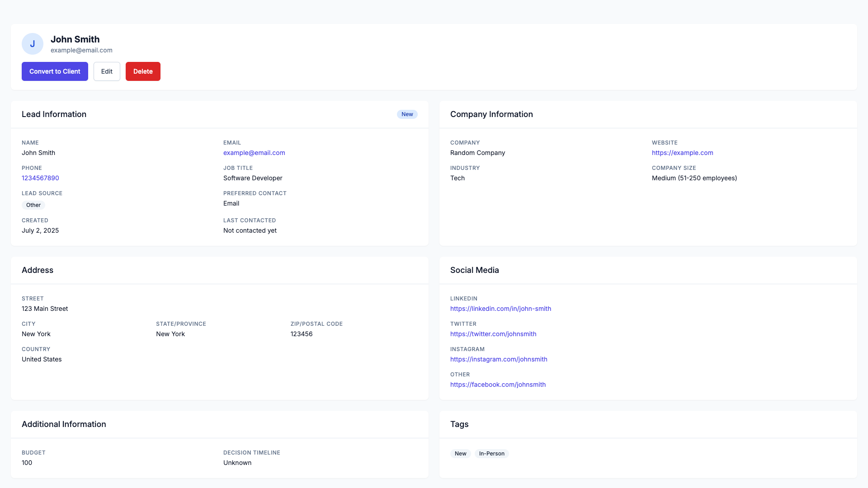Click the New status badge in Lead Information
868x488 pixels.
tap(407, 114)
